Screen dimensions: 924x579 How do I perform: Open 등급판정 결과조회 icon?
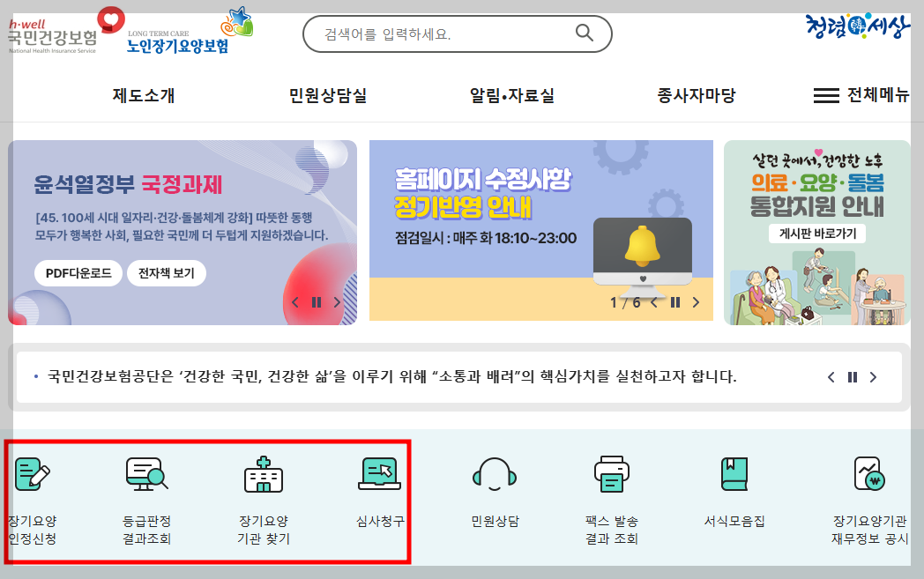(146, 474)
